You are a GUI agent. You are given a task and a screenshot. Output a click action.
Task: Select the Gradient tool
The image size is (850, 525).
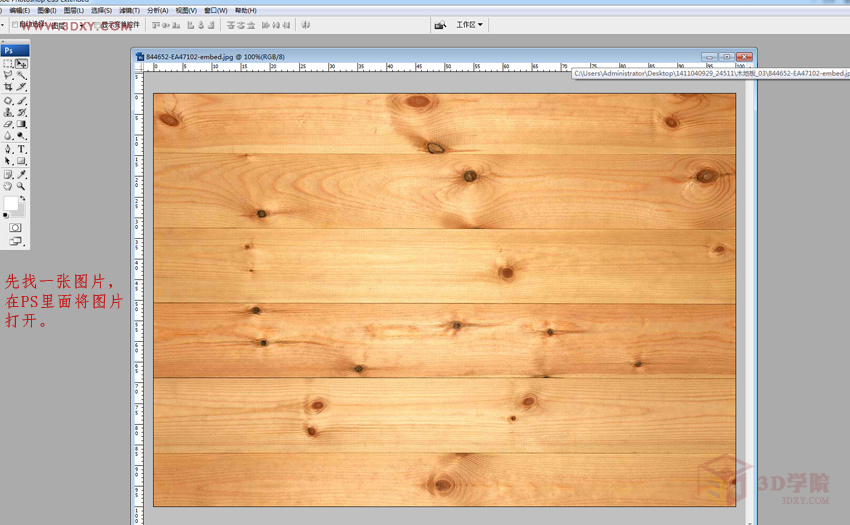point(21,124)
